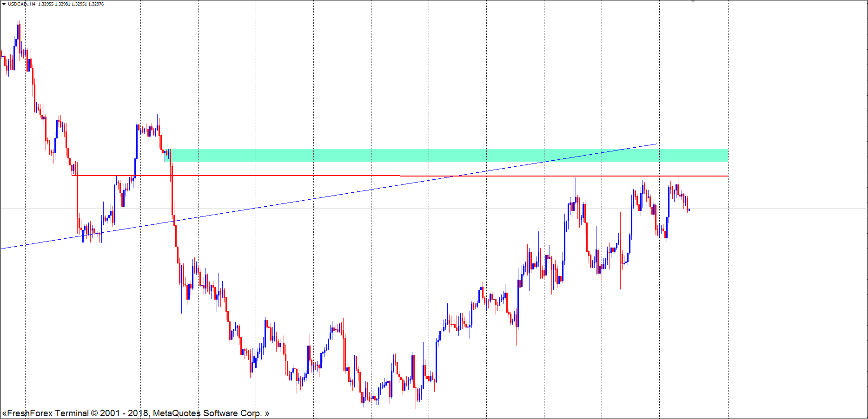The image size is (868, 419).
Task: Click the OHLC price values in header
Action: 71,4
